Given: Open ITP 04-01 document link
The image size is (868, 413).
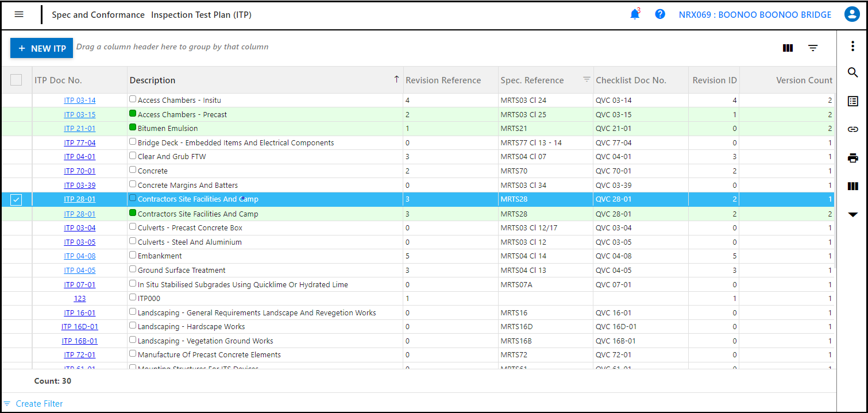Looking at the screenshot, I should coord(80,156).
